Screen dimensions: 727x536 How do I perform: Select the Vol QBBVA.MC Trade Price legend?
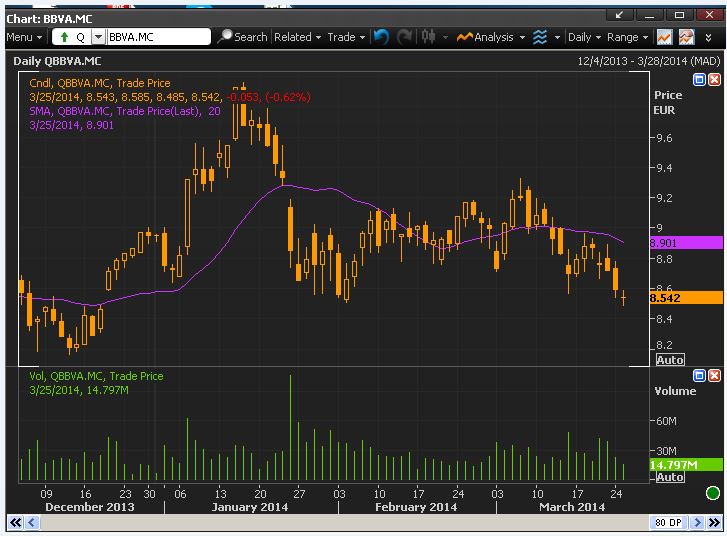coord(96,376)
